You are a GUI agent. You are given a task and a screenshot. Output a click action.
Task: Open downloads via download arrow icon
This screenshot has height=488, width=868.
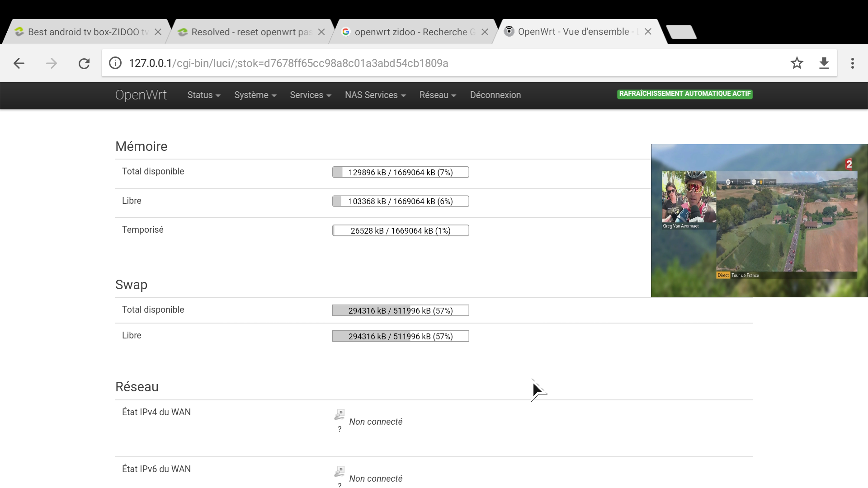pyautogui.click(x=824, y=63)
